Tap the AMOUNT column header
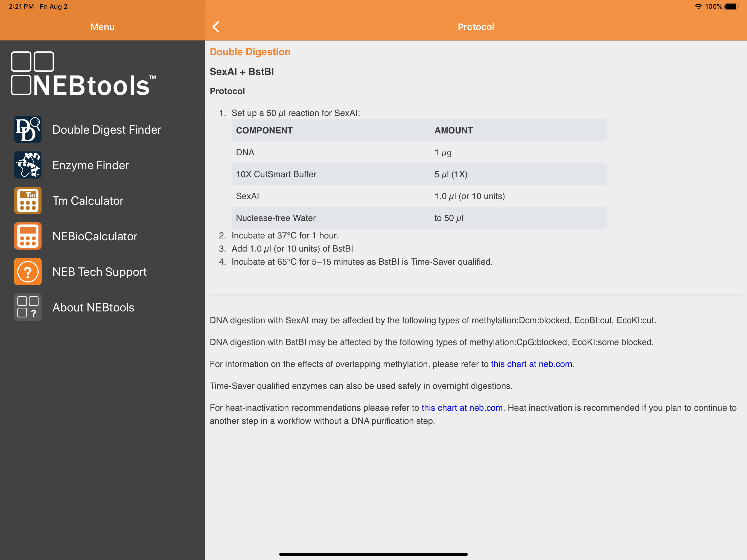 point(454,130)
